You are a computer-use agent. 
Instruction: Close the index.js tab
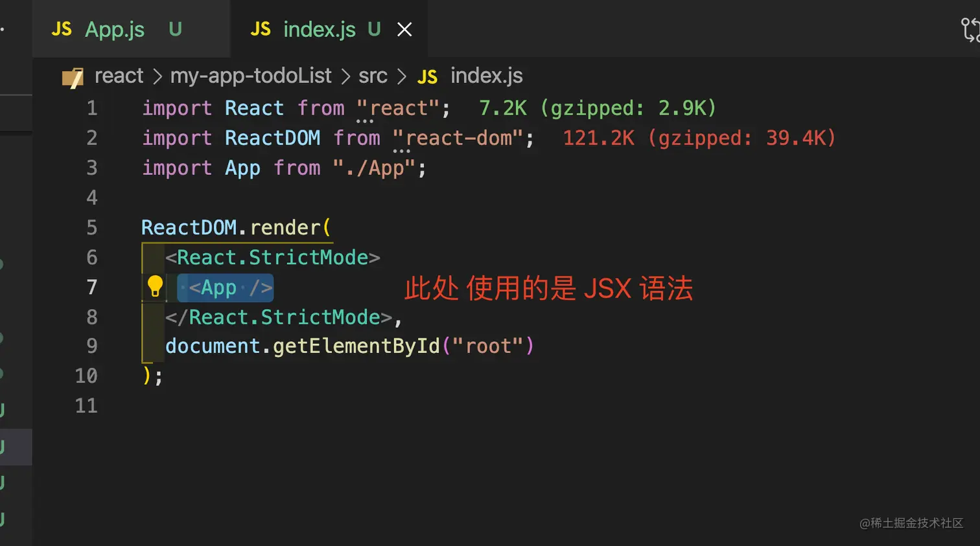[x=404, y=30]
